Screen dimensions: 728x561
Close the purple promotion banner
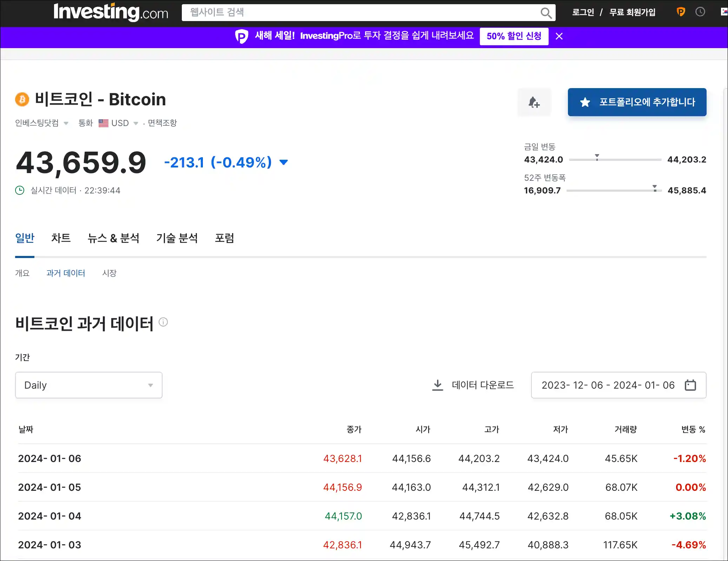pyautogui.click(x=559, y=36)
